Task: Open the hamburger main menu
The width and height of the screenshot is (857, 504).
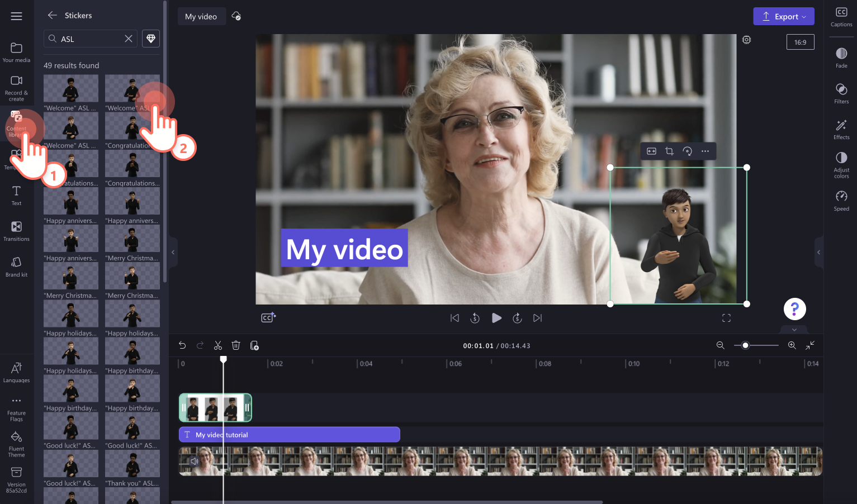Action: click(17, 16)
